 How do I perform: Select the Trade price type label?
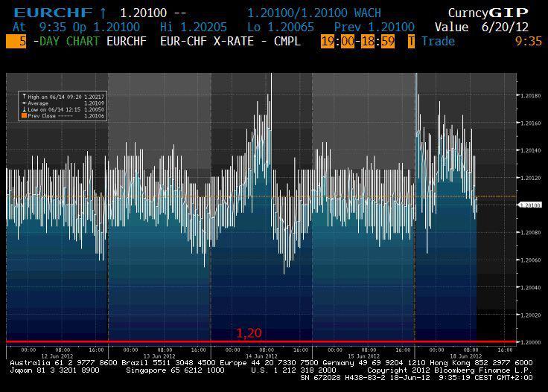pos(438,41)
